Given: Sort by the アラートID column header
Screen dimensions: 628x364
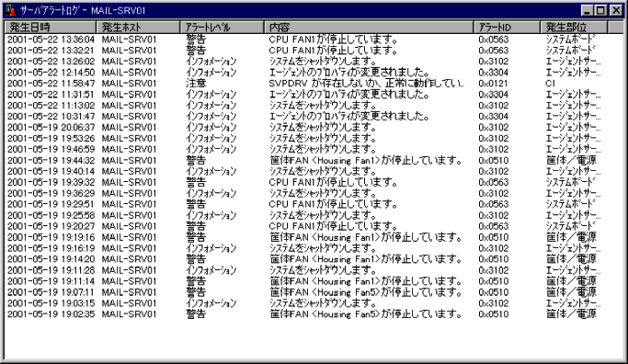Looking at the screenshot, I should point(507,28).
